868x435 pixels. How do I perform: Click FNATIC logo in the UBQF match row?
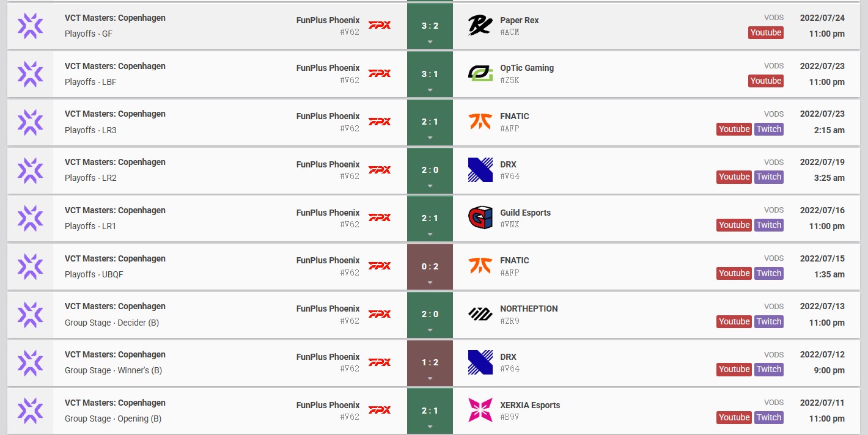click(480, 266)
